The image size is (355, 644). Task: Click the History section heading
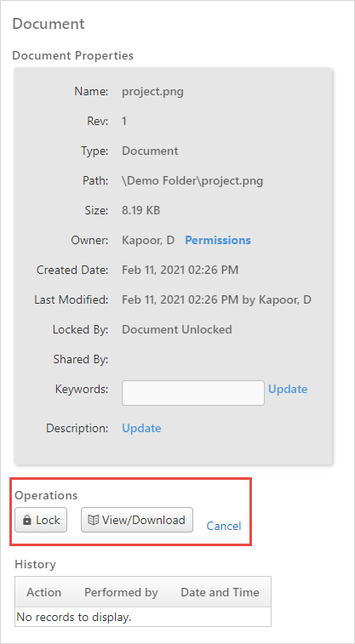pos(36,564)
